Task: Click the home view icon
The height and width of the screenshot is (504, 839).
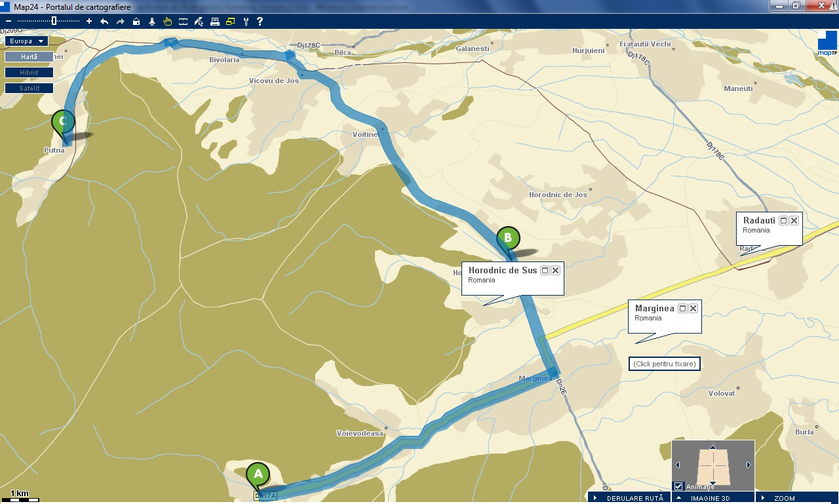Action: (x=136, y=22)
